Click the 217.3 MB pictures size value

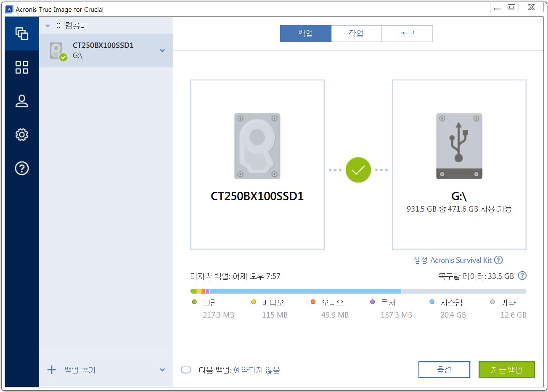218,315
